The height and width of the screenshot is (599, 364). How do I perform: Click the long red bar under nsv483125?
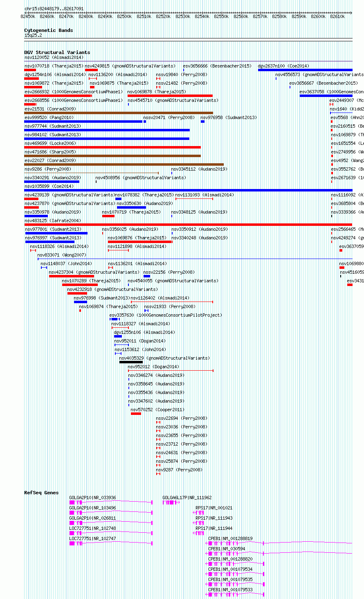click(189, 225)
